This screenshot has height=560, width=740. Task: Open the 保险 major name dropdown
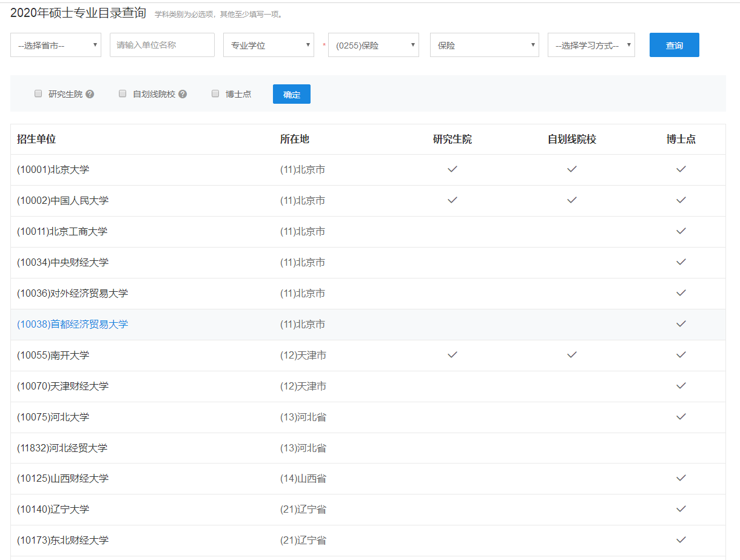(485, 45)
